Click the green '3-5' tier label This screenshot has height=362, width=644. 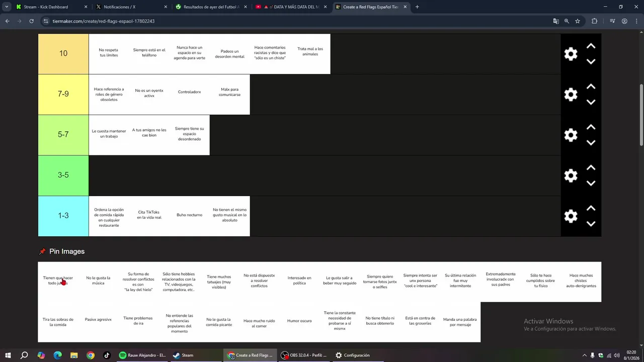click(x=63, y=175)
